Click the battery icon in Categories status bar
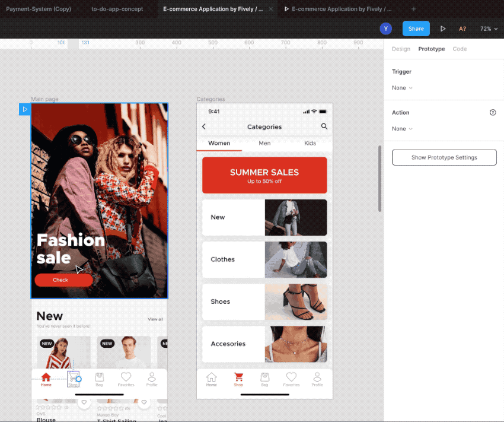 [323, 112]
